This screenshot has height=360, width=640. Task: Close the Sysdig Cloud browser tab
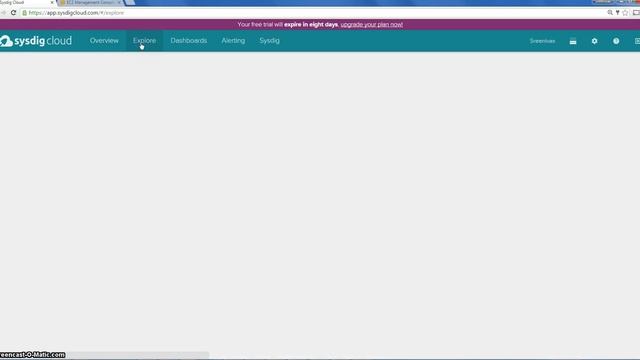52,2
